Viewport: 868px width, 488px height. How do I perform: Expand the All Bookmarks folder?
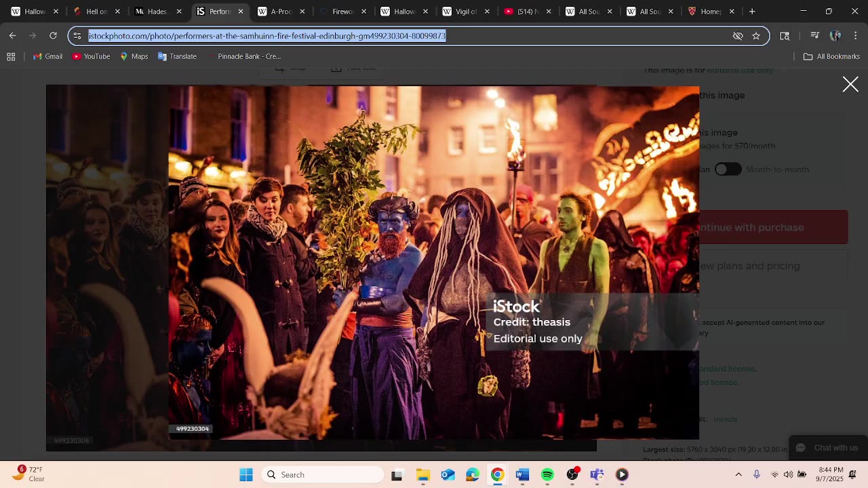pyautogui.click(x=831, y=56)
